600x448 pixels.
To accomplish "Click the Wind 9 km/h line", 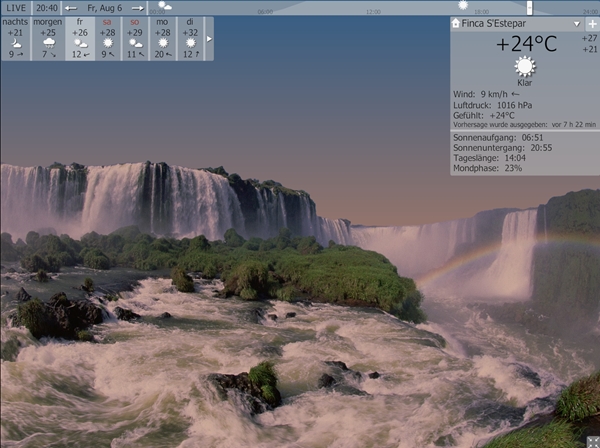I will [x=486, y=94].
